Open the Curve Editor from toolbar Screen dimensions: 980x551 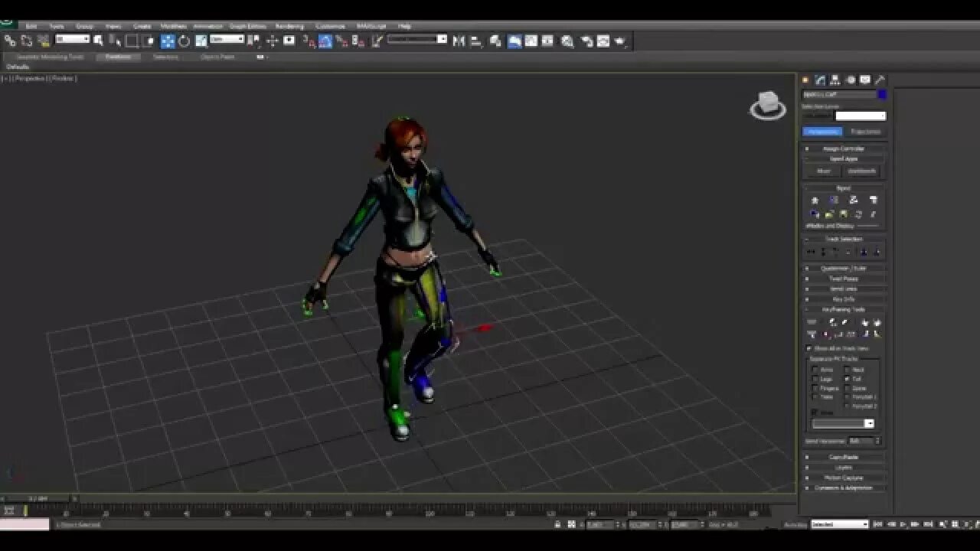[531, 41]
